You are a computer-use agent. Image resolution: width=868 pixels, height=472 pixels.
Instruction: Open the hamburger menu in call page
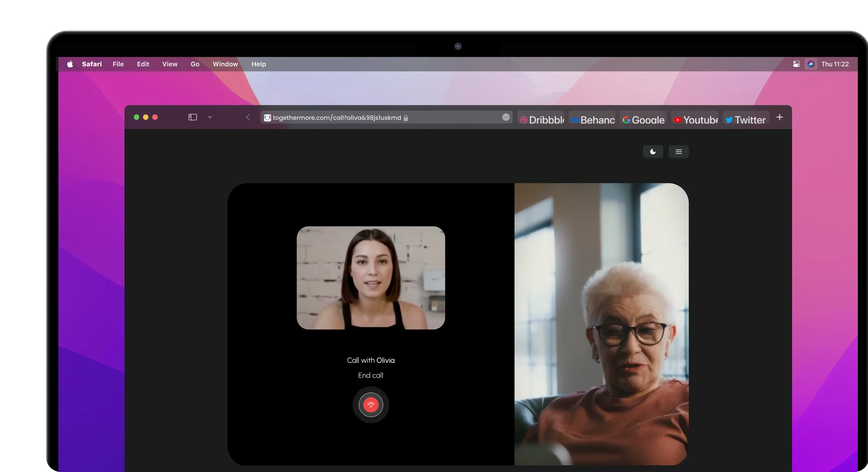tap(679, 151)
